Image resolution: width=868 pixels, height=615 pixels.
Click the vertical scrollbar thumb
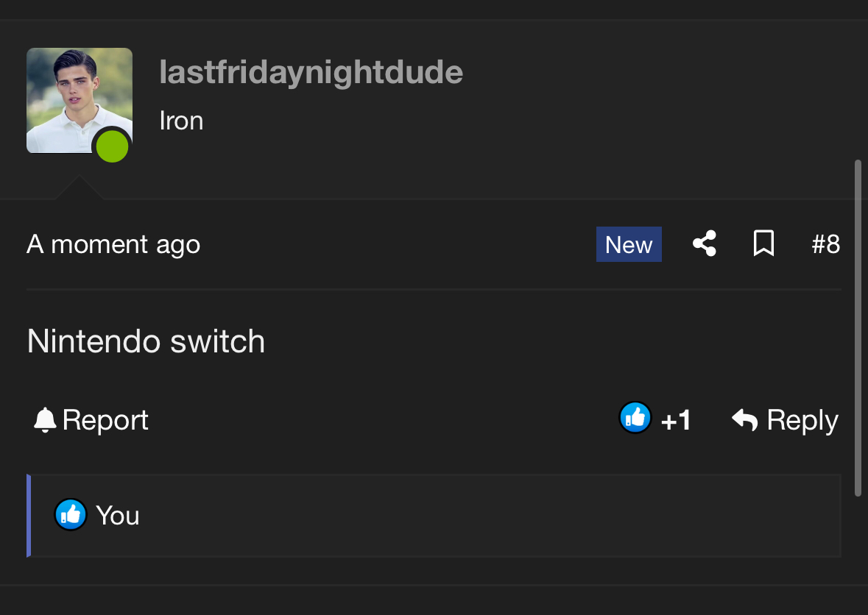tap(858, 327)
